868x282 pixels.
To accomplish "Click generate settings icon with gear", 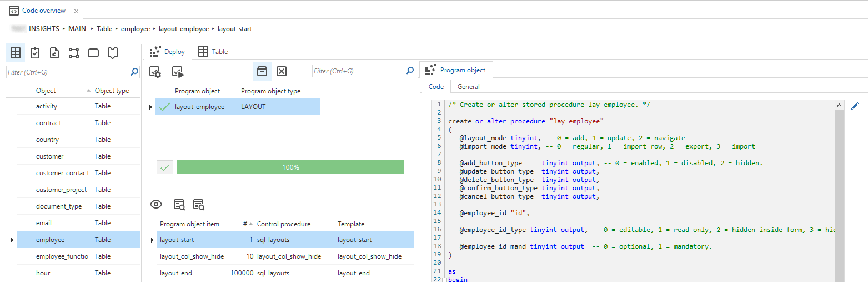I will (x=155, y=71).
